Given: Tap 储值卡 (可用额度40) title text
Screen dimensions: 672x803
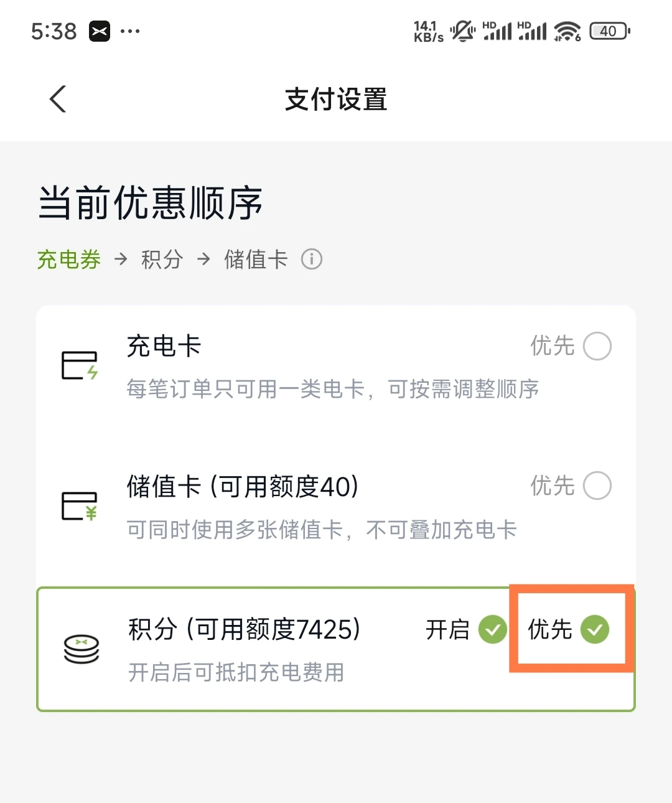Looking at the screenshot, I should click(x=243, y=486).
